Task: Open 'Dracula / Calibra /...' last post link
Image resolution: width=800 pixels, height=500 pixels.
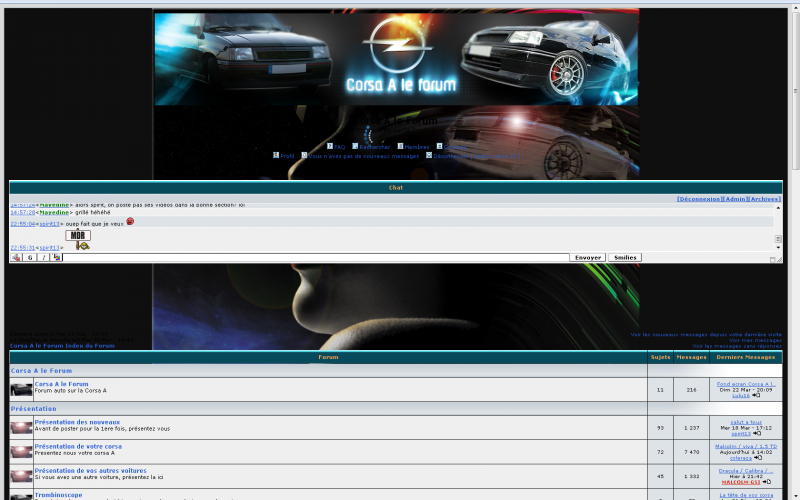Action: pos(746,471)
